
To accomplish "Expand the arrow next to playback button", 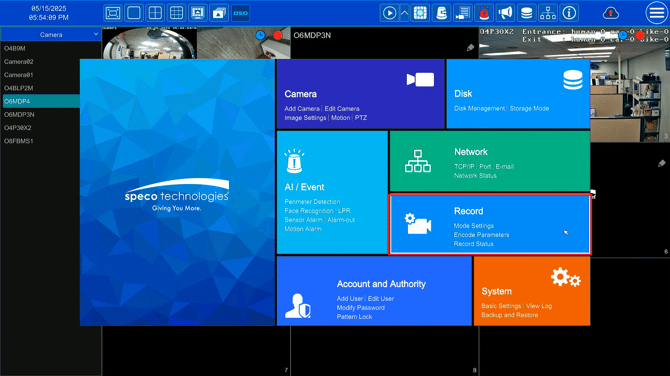I will 404,13.
